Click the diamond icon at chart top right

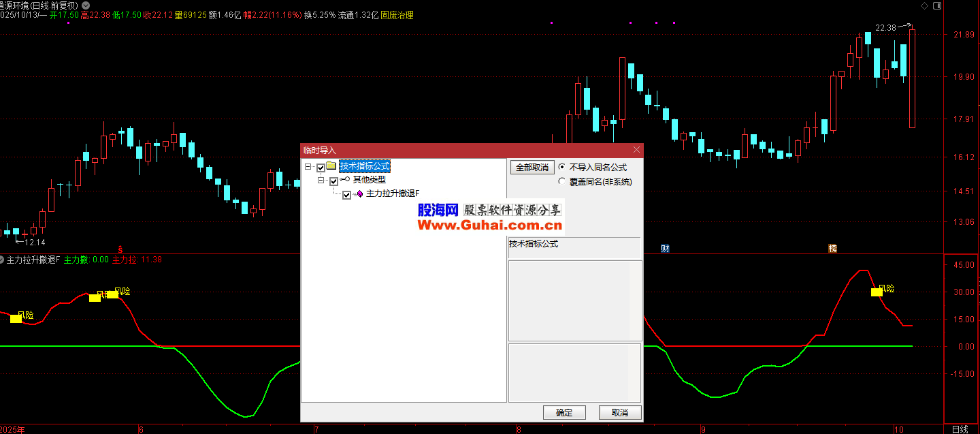(924, 5)
